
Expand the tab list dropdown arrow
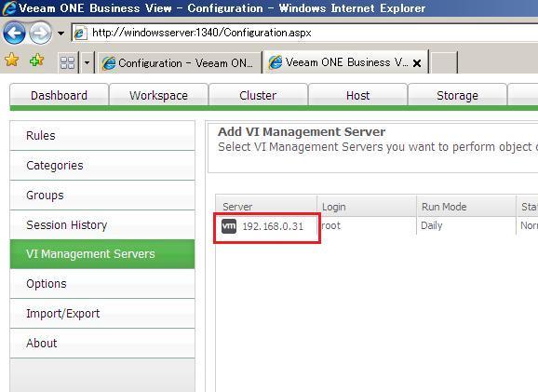87,62
